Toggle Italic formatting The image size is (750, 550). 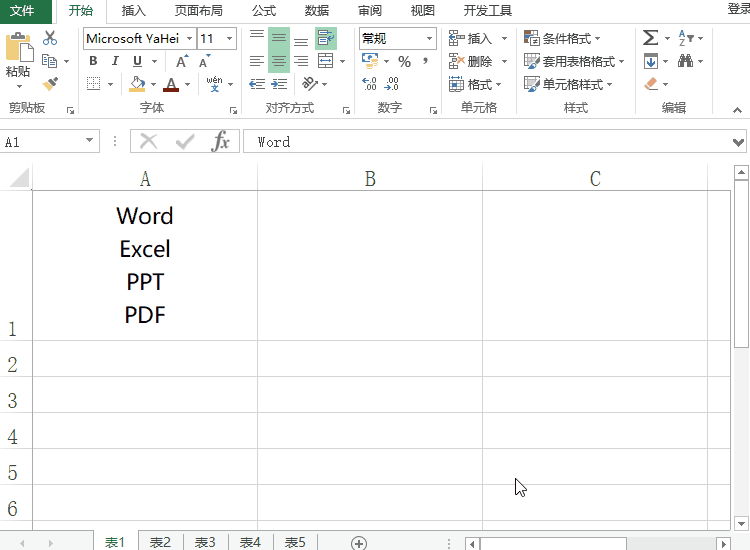pos(115,61)
